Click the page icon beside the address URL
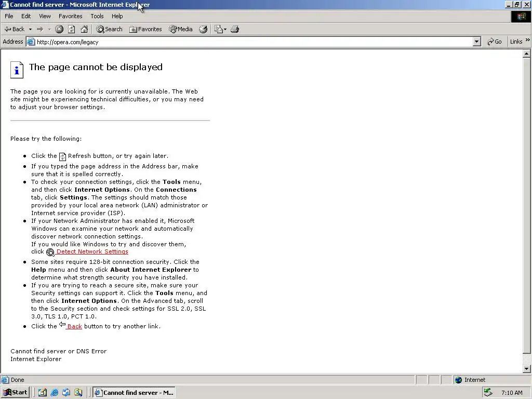Screen dimensions: 532x399 [x=31, y=42]
